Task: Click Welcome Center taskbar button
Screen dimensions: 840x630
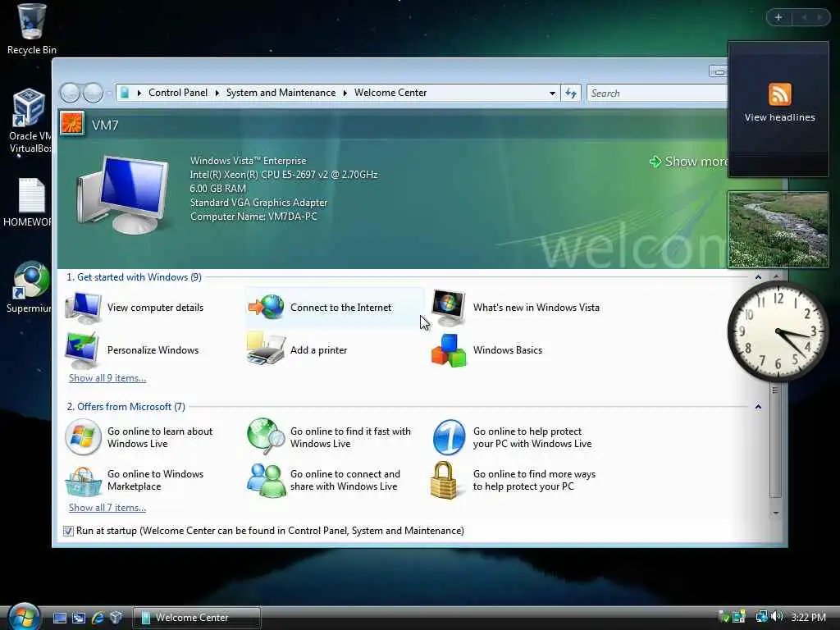Action: pyautogui.click(x=196, y=618)
